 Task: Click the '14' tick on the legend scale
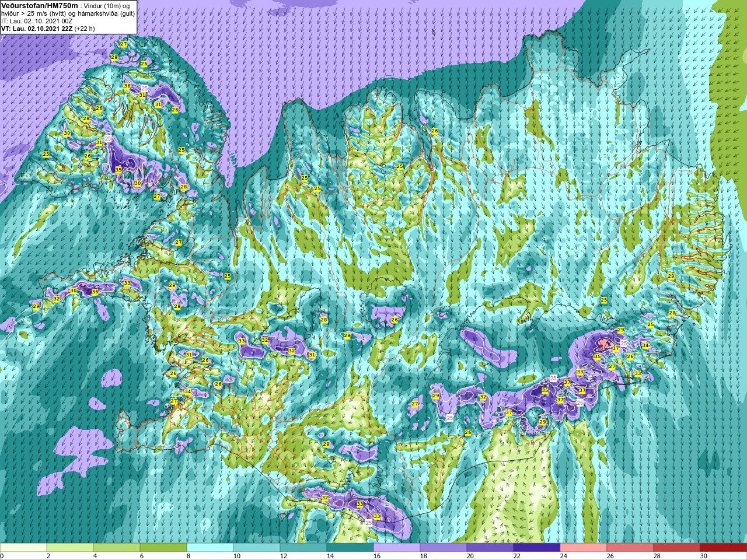pyautogui.click(x=330, y=556)
